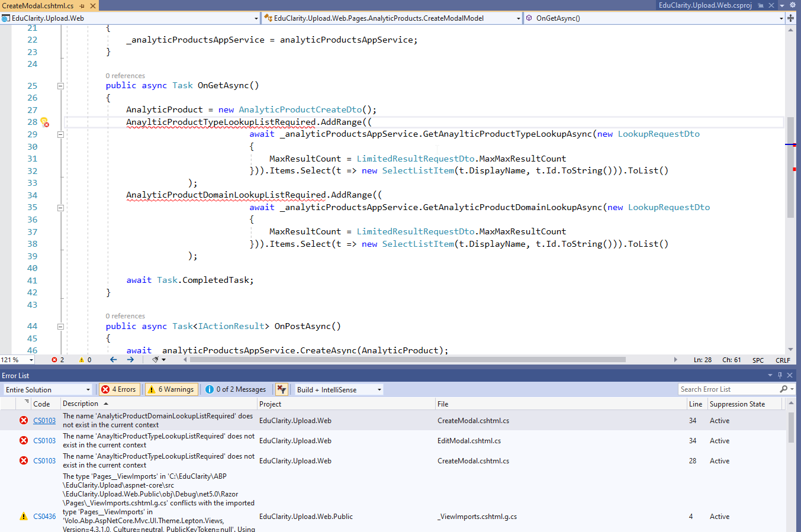This screenshot has width=801, height=532.
Task: Switch to the CreateModal.cshtml.cs tab
Action: (x=38, y=5)
